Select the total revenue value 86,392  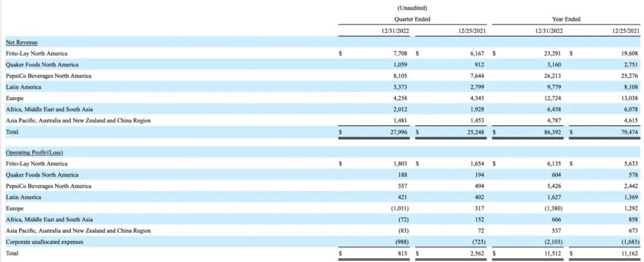(553, 132)
